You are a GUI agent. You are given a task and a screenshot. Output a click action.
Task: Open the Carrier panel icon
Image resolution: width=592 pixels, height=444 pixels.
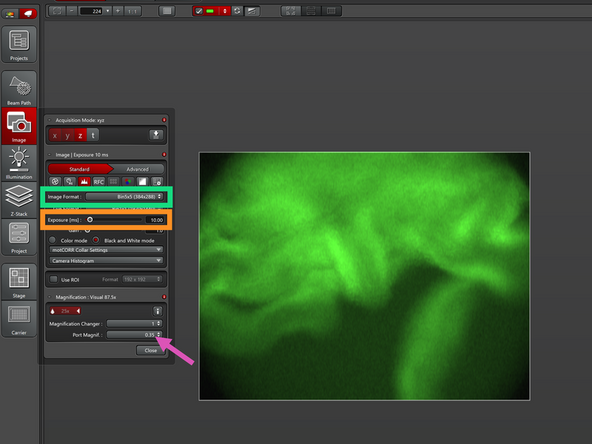[x=19, y=319]
